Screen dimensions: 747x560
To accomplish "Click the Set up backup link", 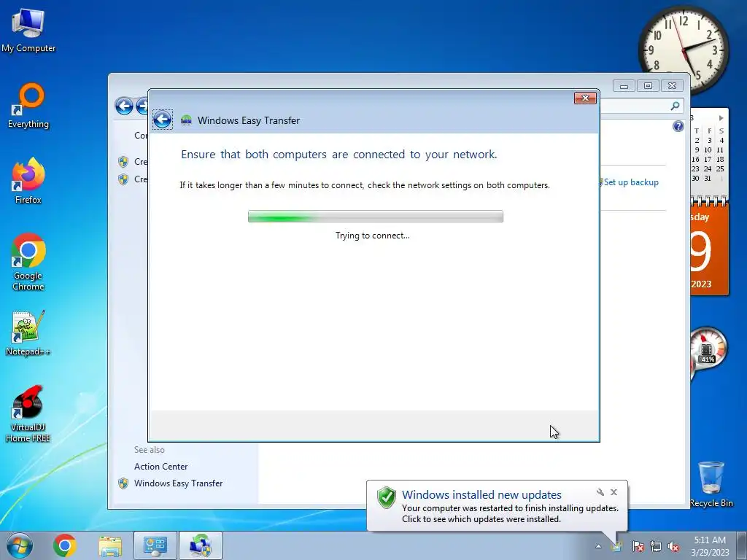I will click(631, 182).
